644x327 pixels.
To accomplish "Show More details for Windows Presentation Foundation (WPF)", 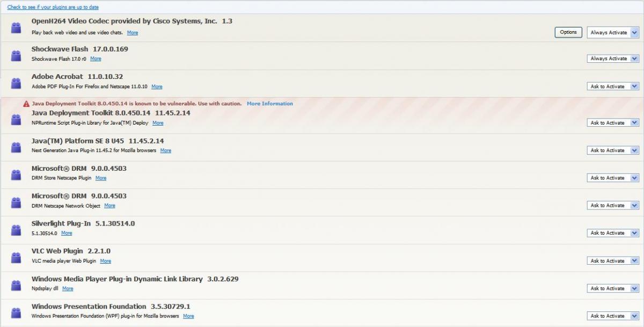I will (x=188, y=316).
